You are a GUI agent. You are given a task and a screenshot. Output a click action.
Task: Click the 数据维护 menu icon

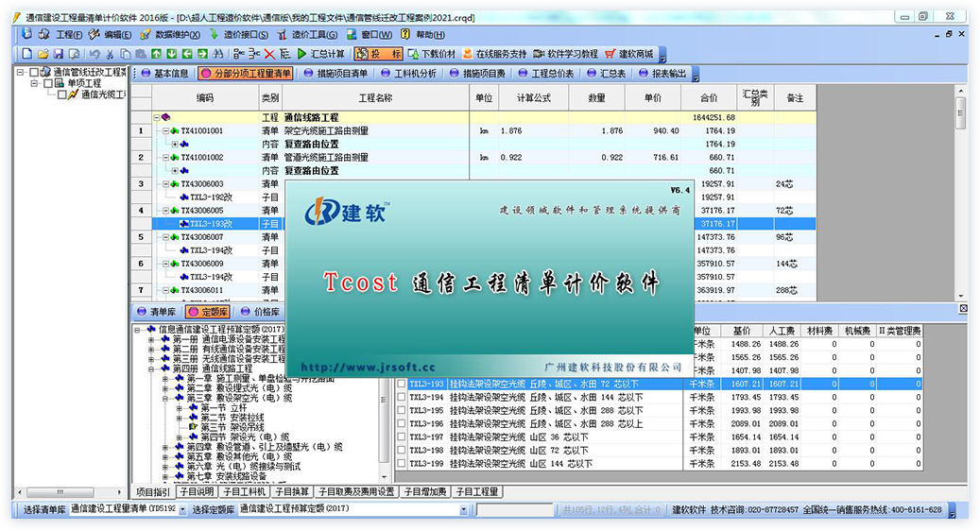click(145, 34)
